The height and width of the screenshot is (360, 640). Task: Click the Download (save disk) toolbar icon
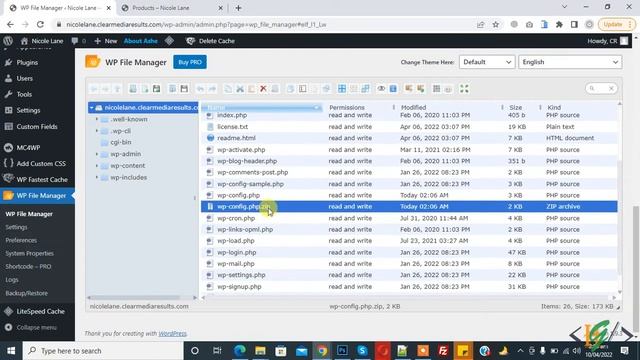click(x=184, y=89)
